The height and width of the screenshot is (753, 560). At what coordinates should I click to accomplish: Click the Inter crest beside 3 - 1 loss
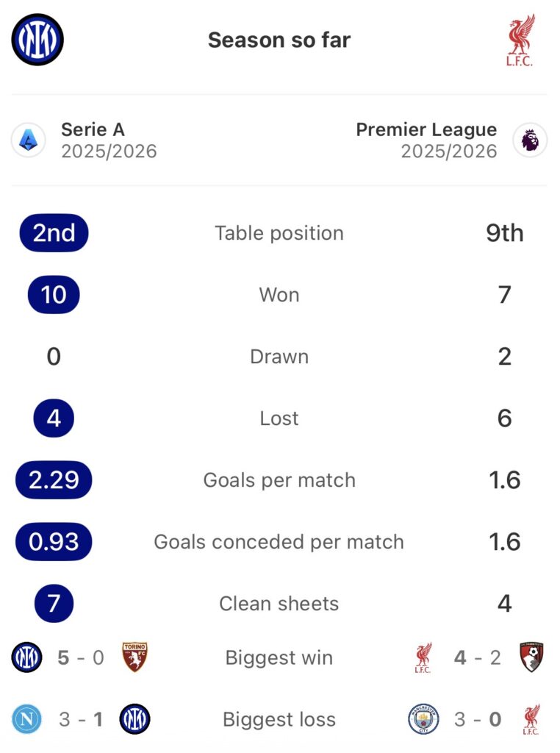pyautogui.click(x=134, y=719)
